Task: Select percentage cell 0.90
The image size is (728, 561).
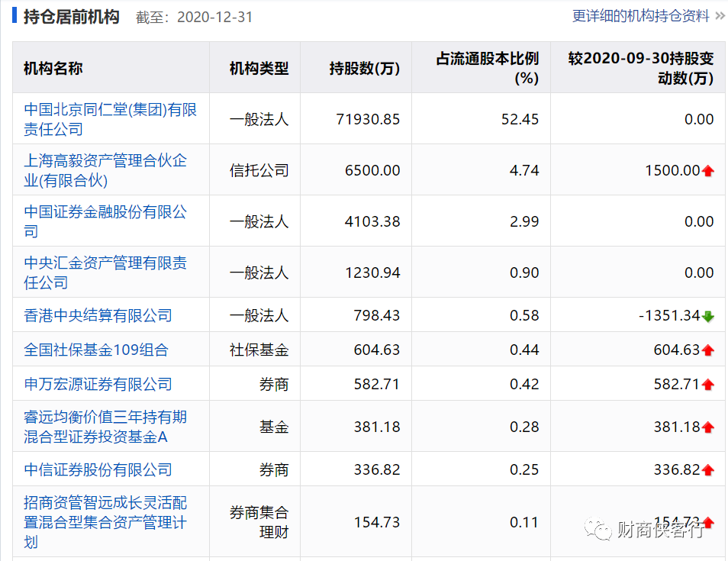Action: [x=524, y=272]
